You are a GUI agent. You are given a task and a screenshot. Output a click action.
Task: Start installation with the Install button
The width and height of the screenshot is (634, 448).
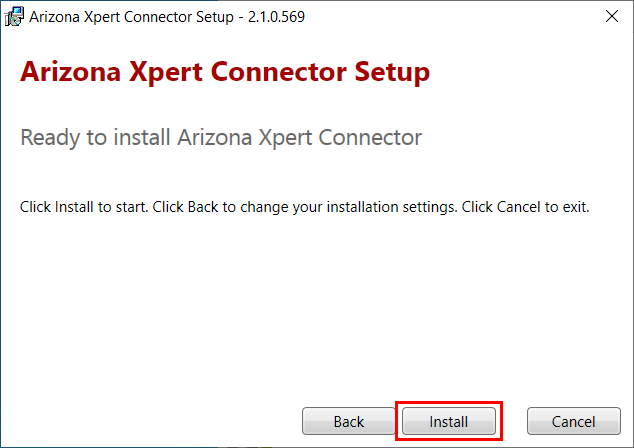pos(449,421)
